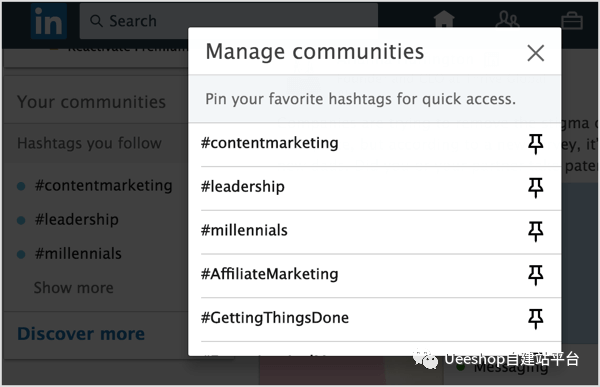Pin the #millennials hashtag
The width and height of the screenshot is (600, 387).
tap(535, 231)
